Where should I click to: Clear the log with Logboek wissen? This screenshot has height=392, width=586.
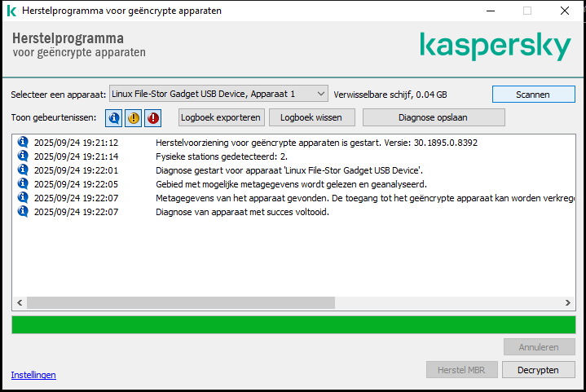click(311, 117)
